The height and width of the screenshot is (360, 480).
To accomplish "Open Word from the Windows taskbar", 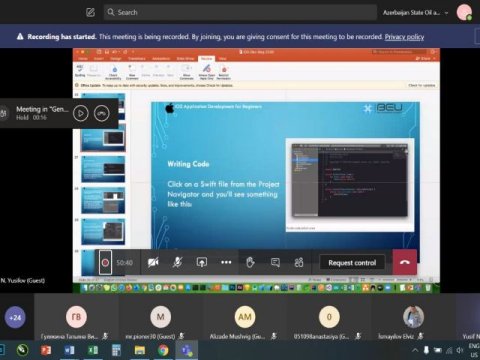I will [x=69, y=350].
